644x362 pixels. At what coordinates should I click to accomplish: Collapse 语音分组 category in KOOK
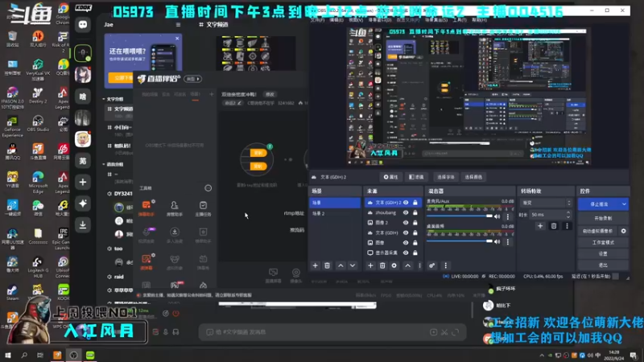coord(113,164)
